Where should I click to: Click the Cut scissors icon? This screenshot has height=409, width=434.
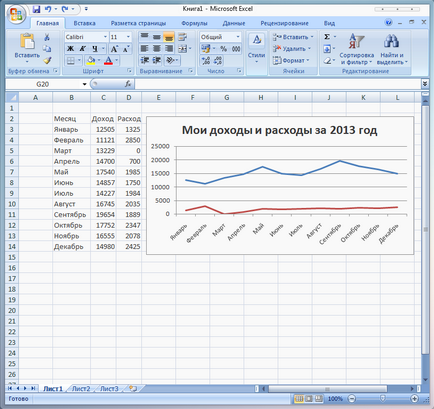coord(47,37)
